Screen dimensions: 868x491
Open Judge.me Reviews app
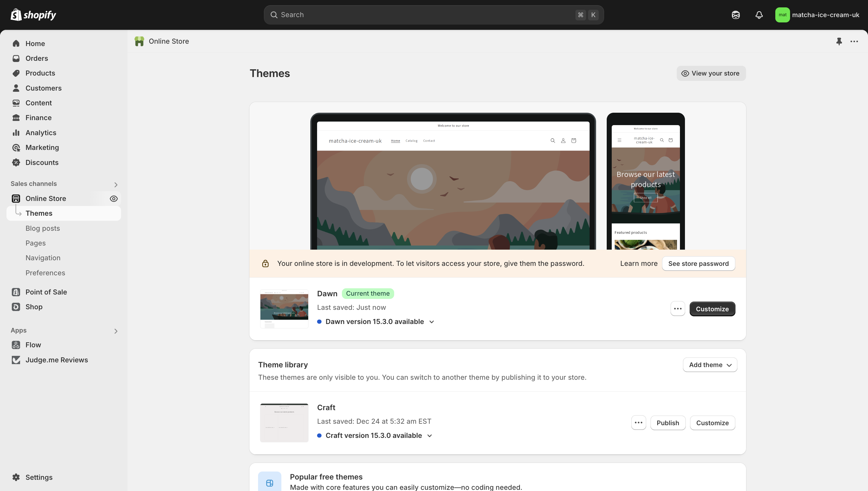57,360
